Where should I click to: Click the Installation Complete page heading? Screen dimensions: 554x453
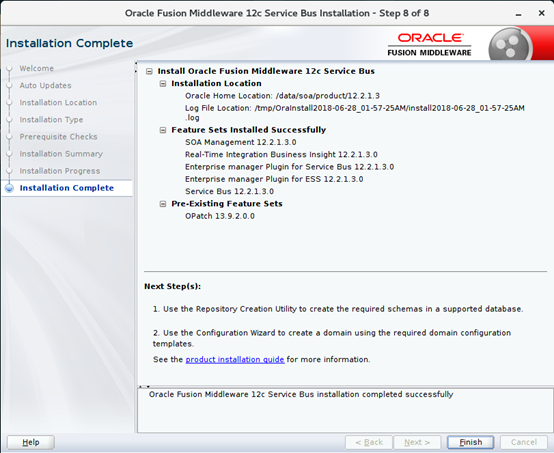point(70,43)
